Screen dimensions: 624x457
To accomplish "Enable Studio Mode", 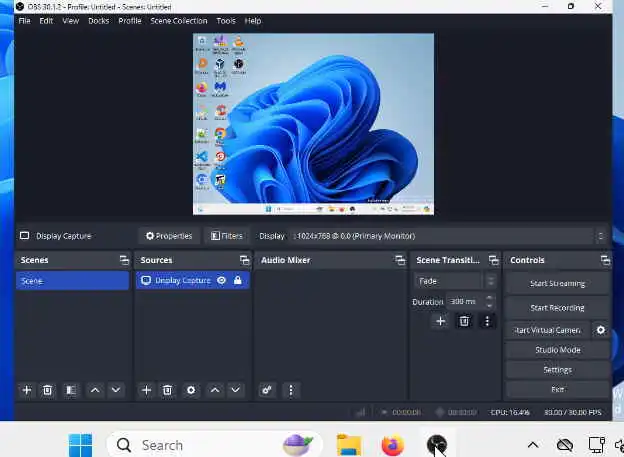I will pyautogui.click(x=558, y=350).
